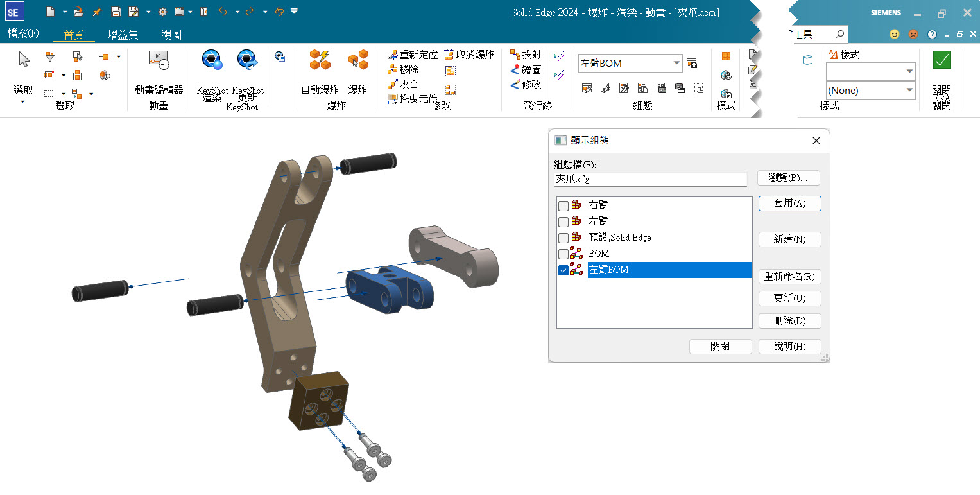Check the 預設,Solid Edge checkbox

[563, 238]
